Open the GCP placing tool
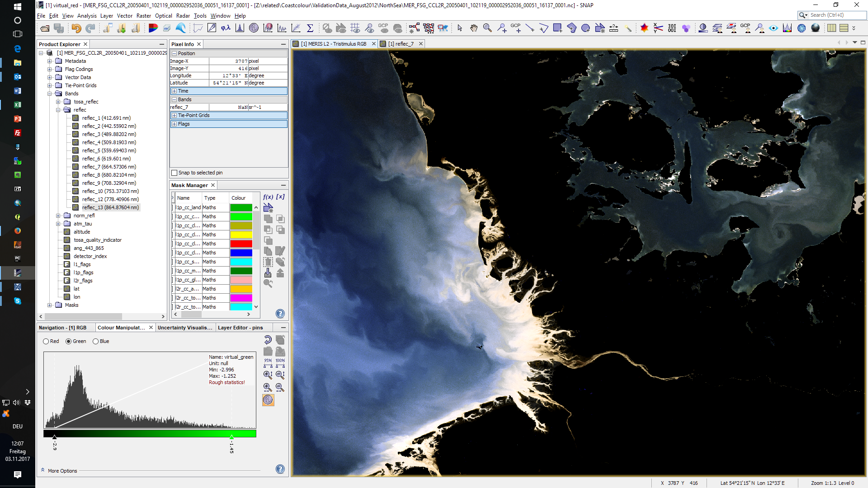The width and height of the screenshot is (868, 488). point(515,28)
